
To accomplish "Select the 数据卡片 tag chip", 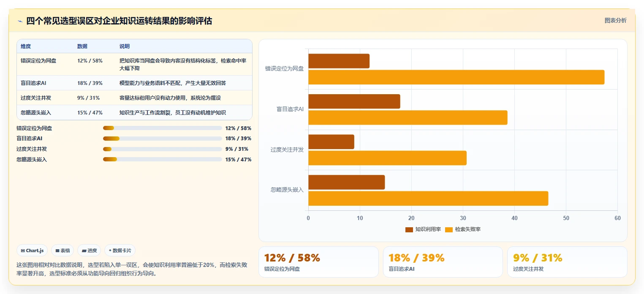I will pyautogui.click(x=120, y=250).
